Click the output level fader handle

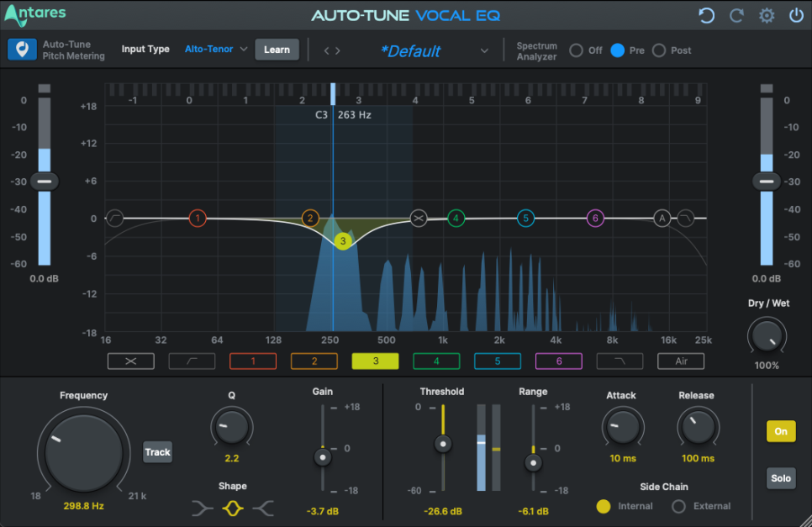(x=767, y=182)
